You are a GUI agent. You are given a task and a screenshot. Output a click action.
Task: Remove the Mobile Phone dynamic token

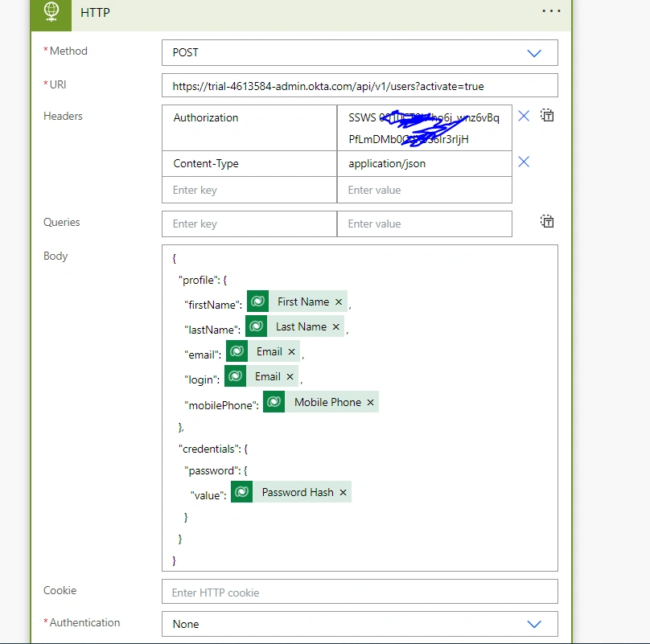click(371, 402)
